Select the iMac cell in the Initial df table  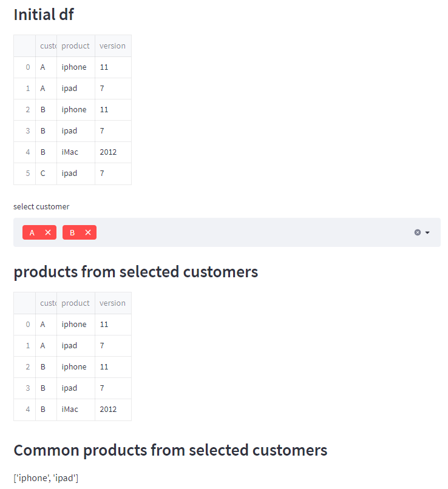pyautogui.click(x=70, y=152)
